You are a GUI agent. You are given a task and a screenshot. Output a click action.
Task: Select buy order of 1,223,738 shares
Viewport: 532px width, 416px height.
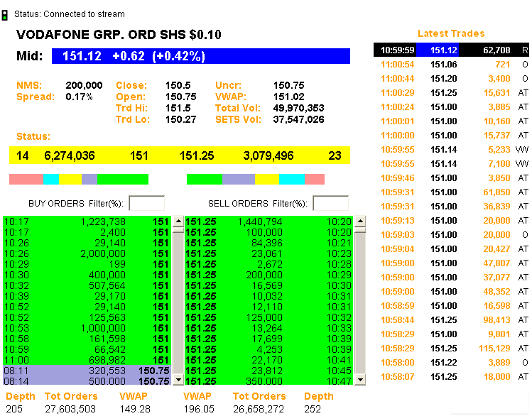[87, 221]
